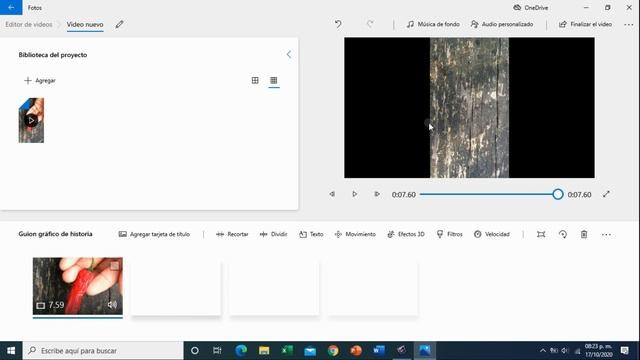The height and width of the screenshot is (360, 640).
Task: Open PowerPoint from the taskbar
Action: pos(356,351)
